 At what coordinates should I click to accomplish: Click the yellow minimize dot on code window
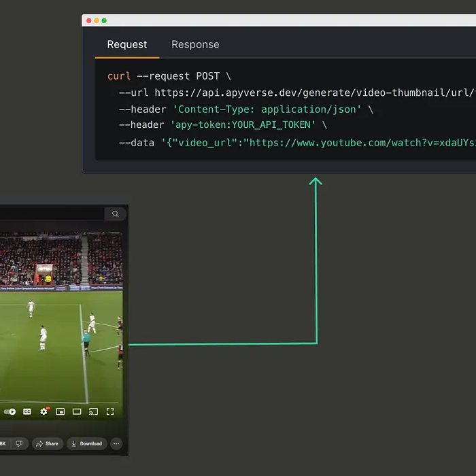point(97,20)
